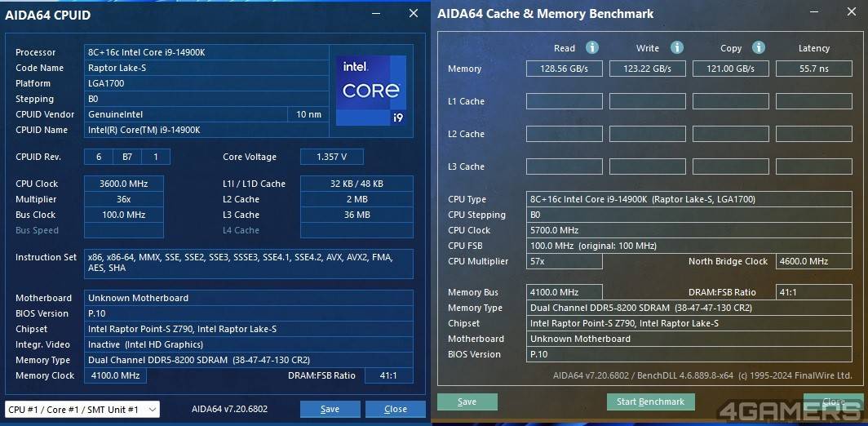Click the Copy info icon
Viewport: 868px width, 426px height.
759,47
